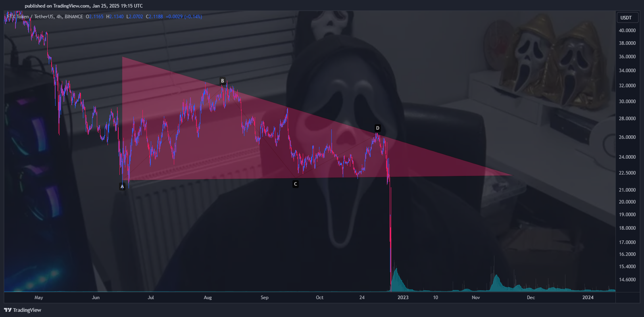Click the 14.6000 price axis label
The image size is (644, 317).
tap(627, 280)
